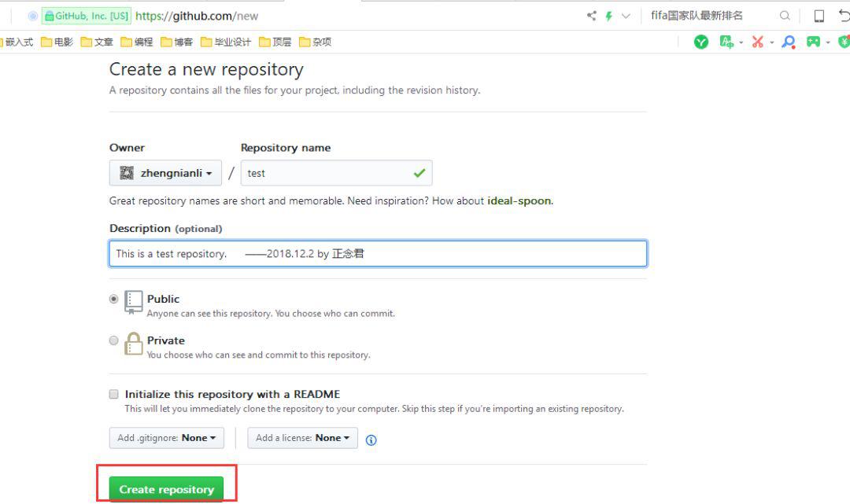Open the zhengnianli Owner dropdown
The image size is (850, 504).
(165, 173)
